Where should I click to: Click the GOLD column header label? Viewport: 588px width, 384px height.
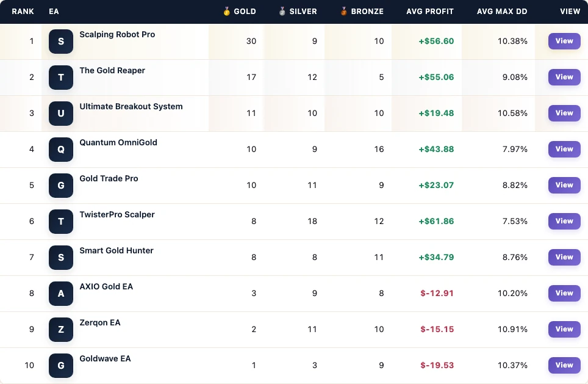pyautogui.click(x=245, y=11)
